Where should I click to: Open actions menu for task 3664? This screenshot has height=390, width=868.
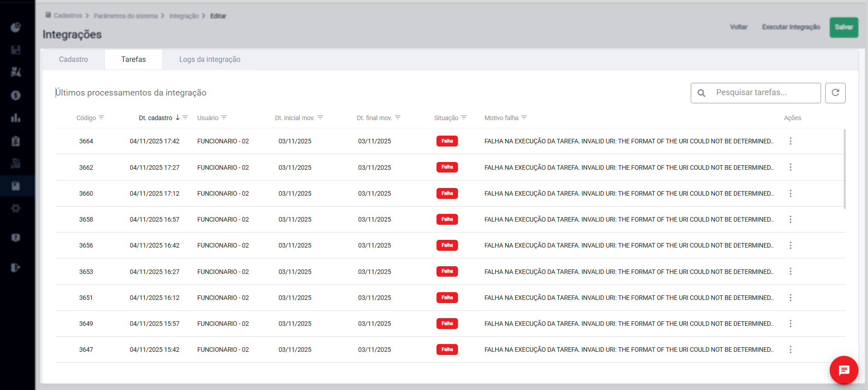(791, 141)
